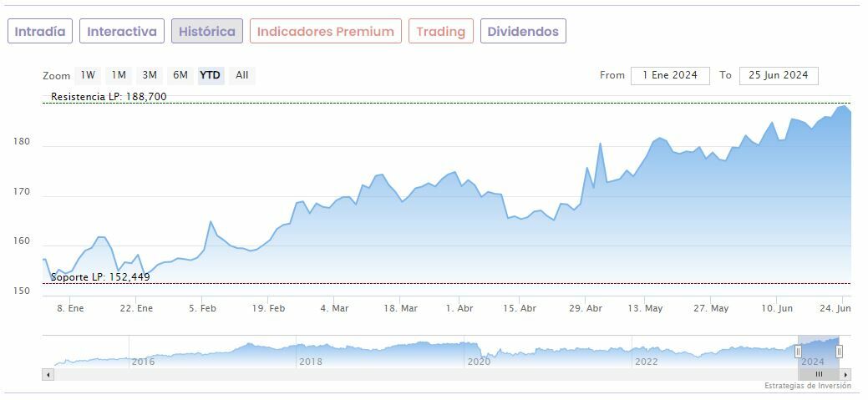Viewport: 868px width, 400px height.
Task: Edit the From date field
Action: coord(670,75)
